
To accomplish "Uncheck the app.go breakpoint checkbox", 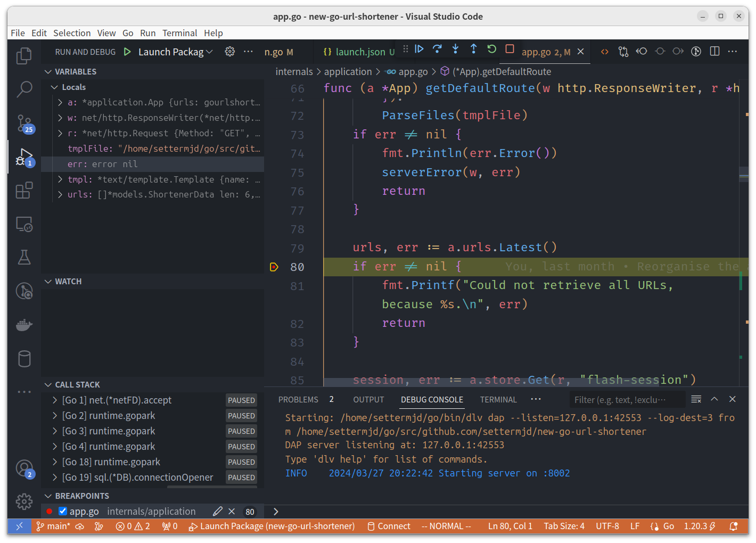I will [x=62, y=511].
